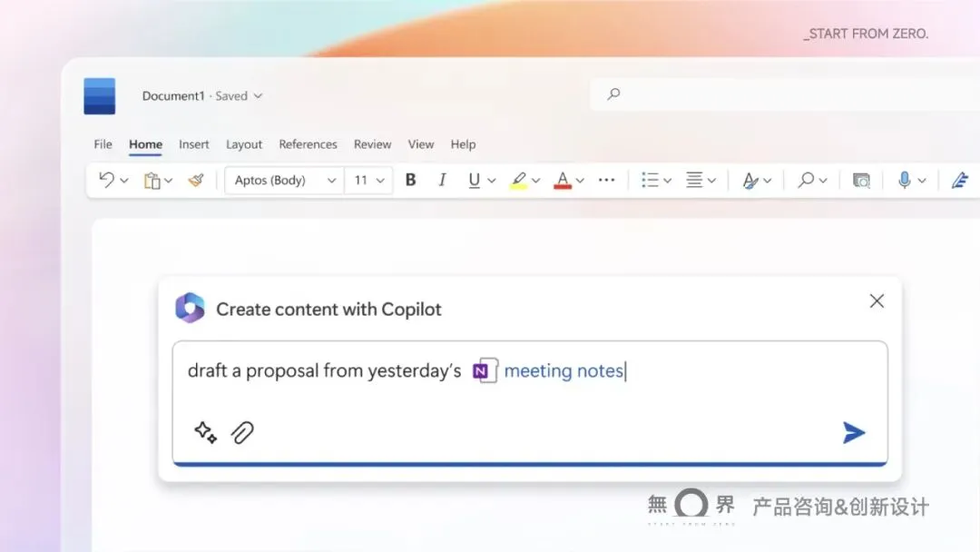
Task: Expand highlight color dropdown arrow
Action: click(x=535, y=181)
